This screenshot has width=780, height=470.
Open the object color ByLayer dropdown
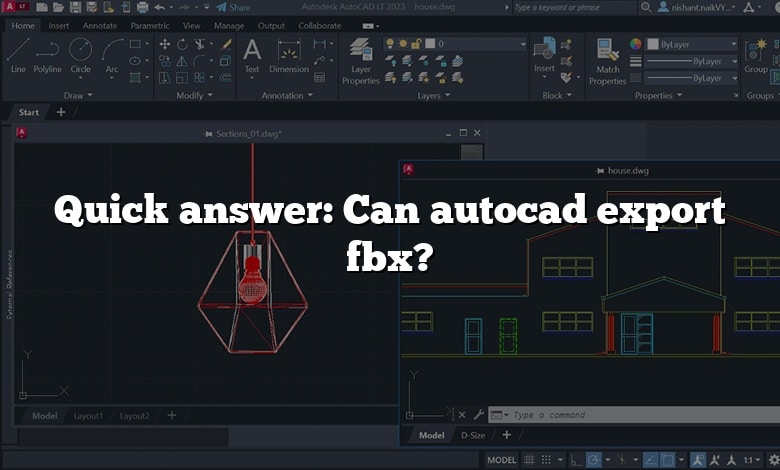691,44
